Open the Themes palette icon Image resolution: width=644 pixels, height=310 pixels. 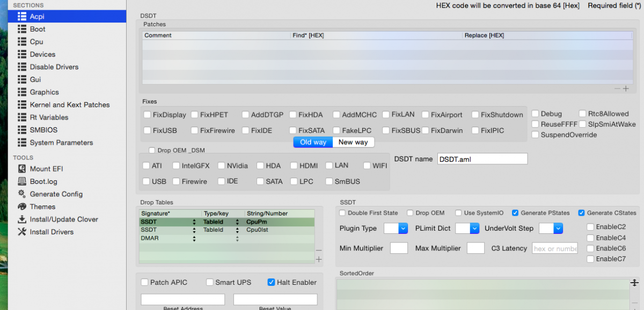coord(22,206)
